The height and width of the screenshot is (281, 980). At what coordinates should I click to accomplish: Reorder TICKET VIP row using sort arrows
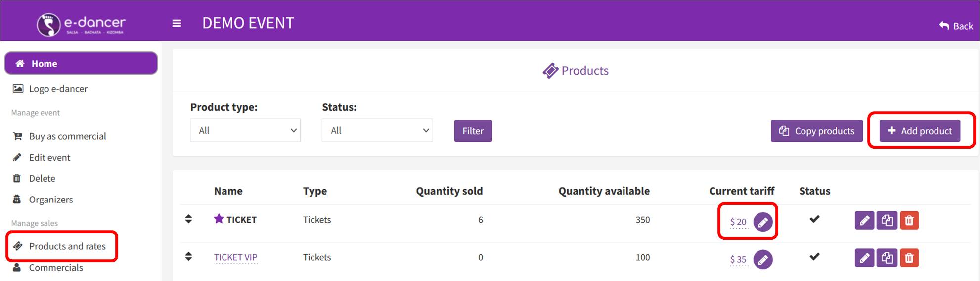point(188,257)
